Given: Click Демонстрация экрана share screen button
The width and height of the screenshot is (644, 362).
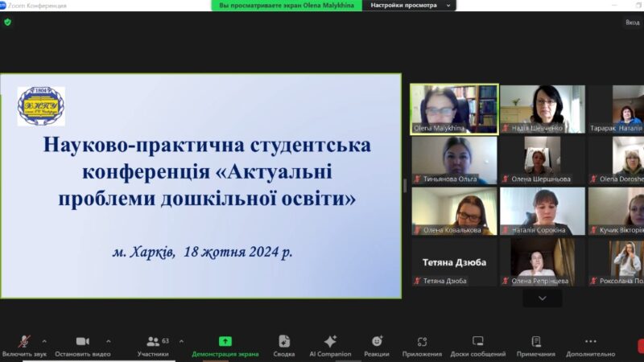Looking at the screenshot, I should pyautogui.click(x=225, y=346).
